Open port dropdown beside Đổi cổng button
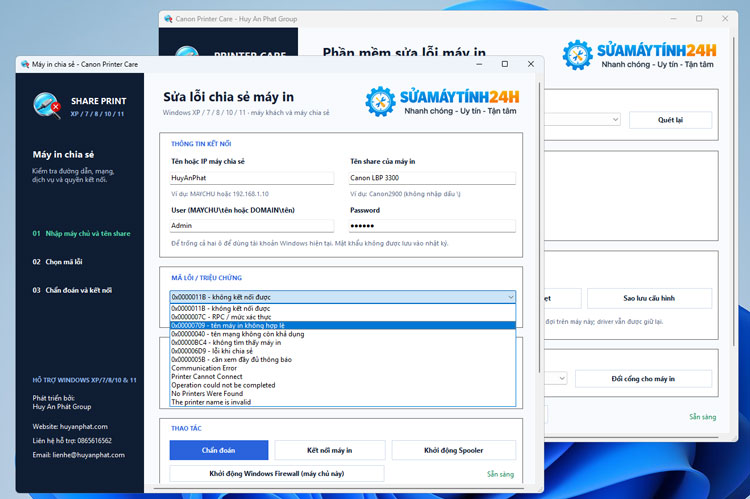 (x=562, y=378)
